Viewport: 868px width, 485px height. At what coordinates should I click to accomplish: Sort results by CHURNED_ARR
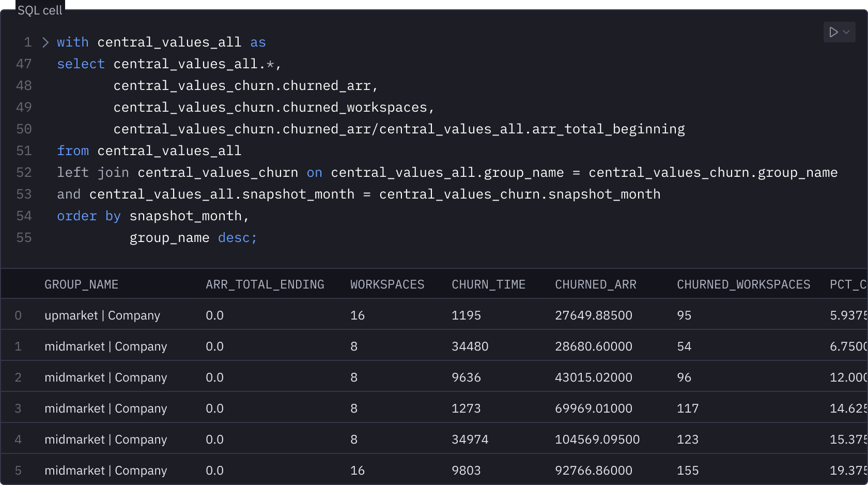click(595, 284)
